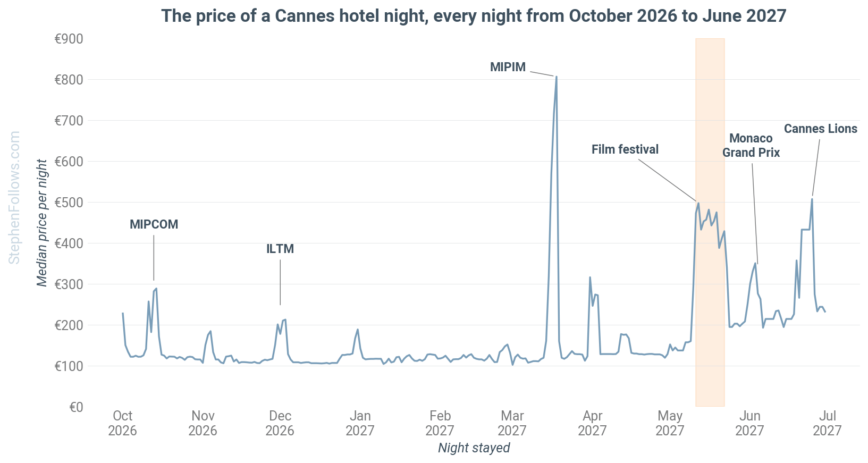The height and width of the screenshot is (463, 868).
Task: Click the Dec 2026 x-axis label
Action: [280, 423]
